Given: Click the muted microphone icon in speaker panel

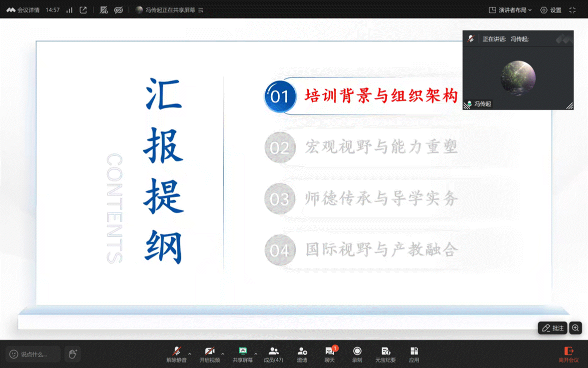Looking at the screenshot, I should pos(471,38).
